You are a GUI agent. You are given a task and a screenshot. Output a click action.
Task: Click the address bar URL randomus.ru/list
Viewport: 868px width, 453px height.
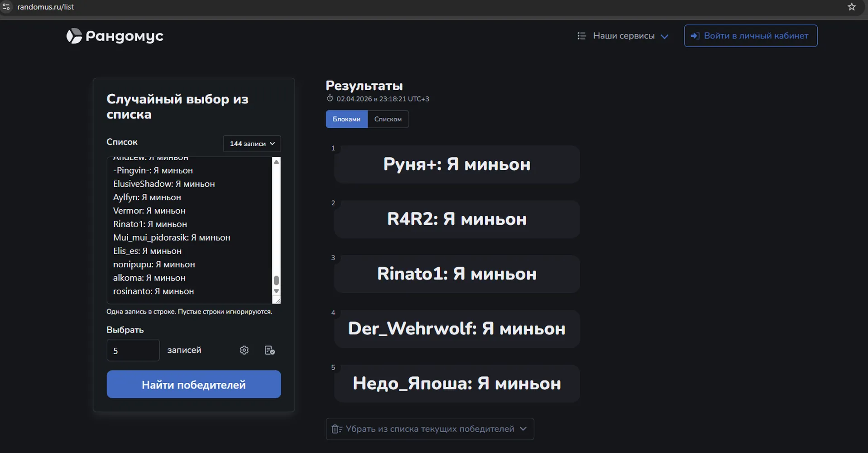(45, 7)
